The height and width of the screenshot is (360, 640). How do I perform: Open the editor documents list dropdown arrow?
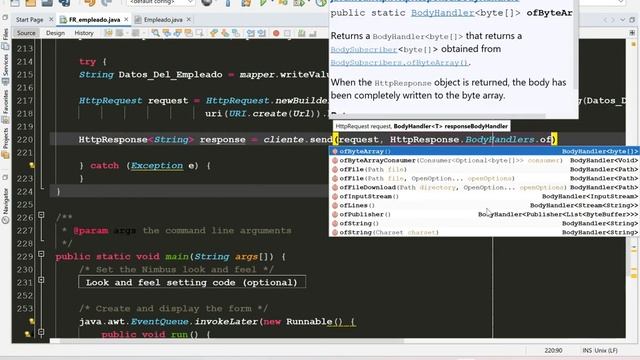[622, 20]
